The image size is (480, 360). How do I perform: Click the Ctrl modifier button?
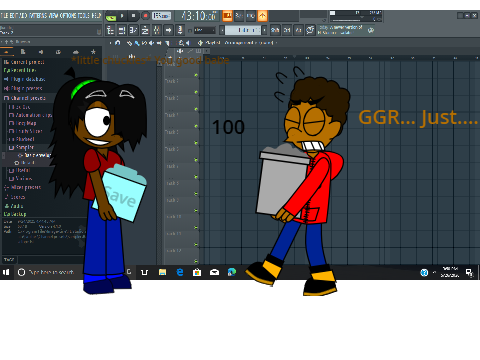(287, 30)
